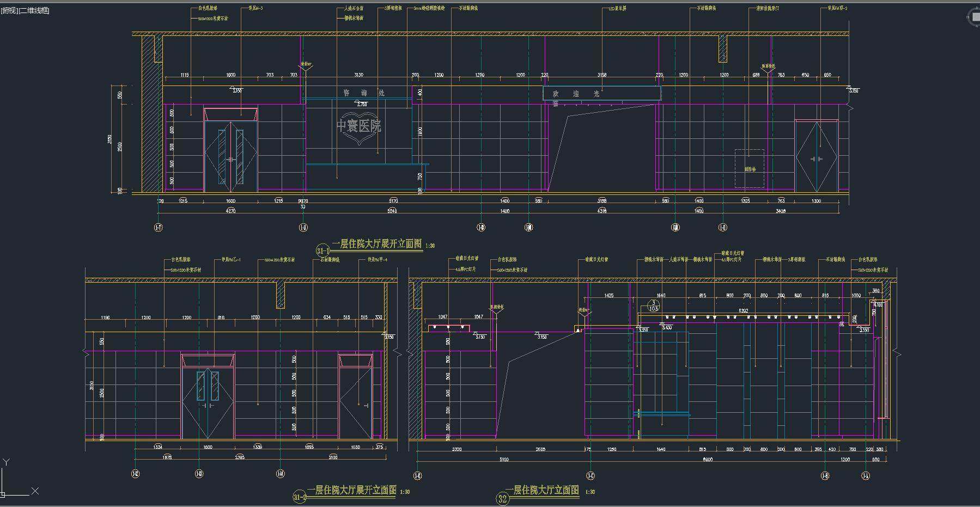
Task: Select the 咨询处 sign text
Action: (x=363, y=93)
